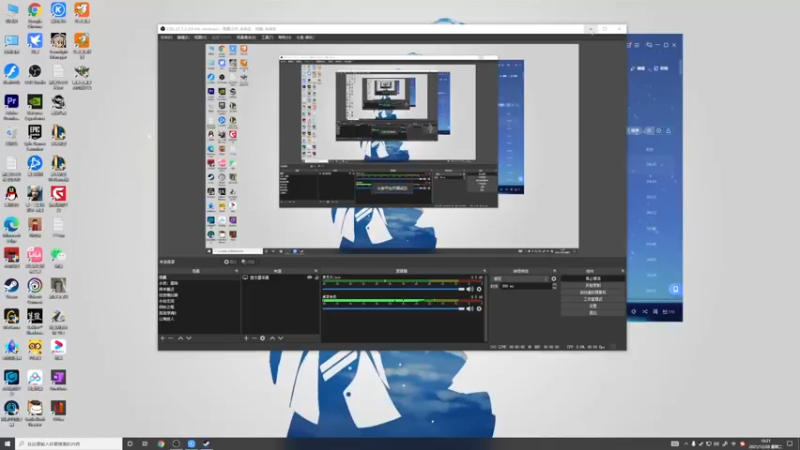
Task: Click the Start Recording button in Controls
Action: (593, 285)
